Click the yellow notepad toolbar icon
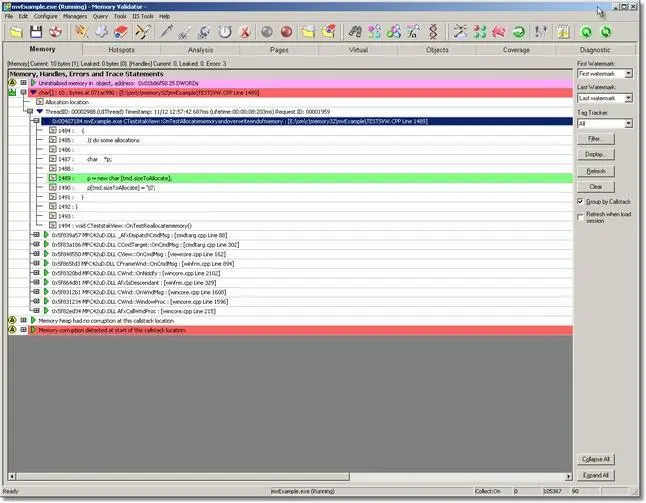646x503 pixels. (x=563, y=32)
